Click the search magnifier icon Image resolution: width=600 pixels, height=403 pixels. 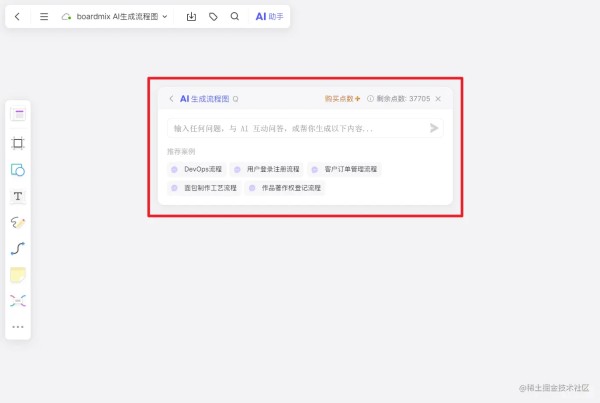point(235,16)
